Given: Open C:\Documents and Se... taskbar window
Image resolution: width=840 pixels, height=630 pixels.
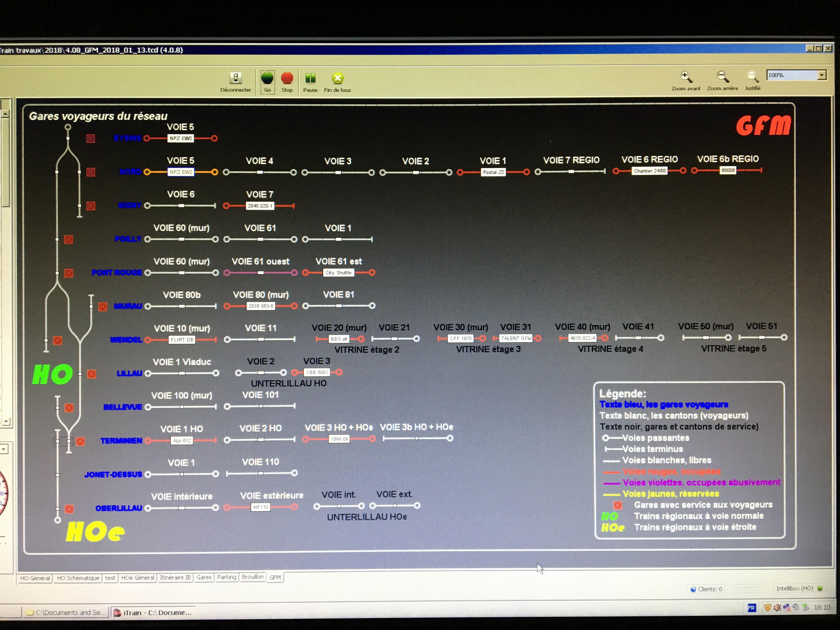Looking at the screenshot, I should pyautogui.click(x=66, y=612).
